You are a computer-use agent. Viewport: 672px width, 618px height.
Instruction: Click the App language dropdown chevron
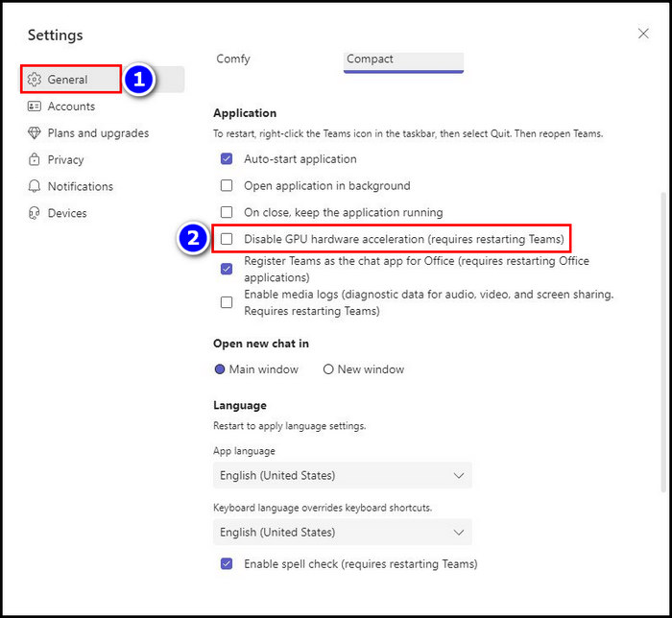click(459, 475)
